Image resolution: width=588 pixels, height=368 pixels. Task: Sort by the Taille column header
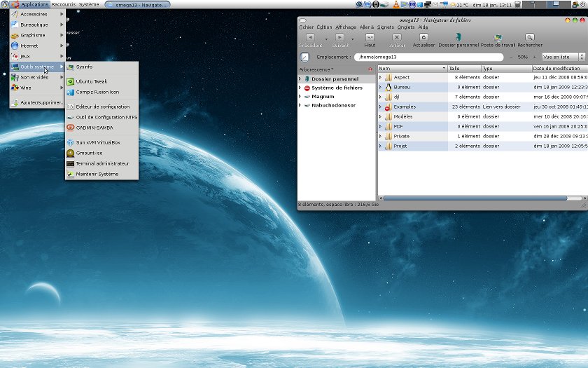coord(464,69)
